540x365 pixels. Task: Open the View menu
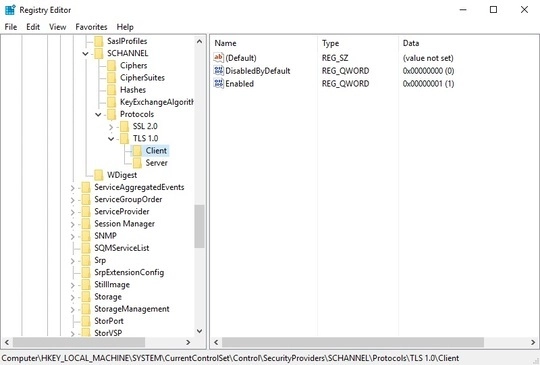pyautogui.click(x=58, y=27)
